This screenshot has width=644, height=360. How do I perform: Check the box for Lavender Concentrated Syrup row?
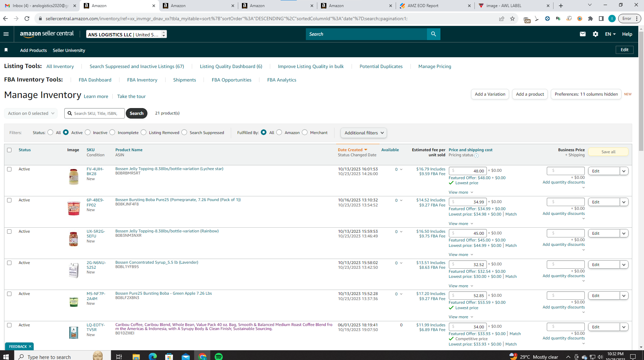pos(9,263)
